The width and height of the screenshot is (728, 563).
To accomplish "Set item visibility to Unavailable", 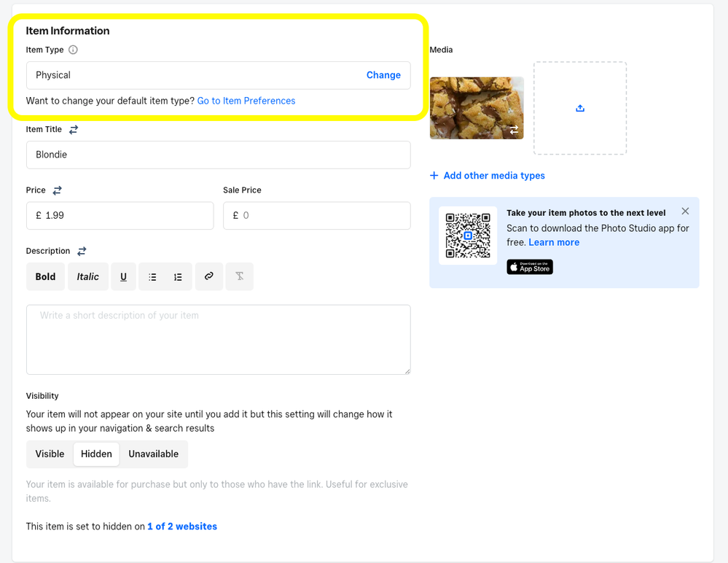I will click(153, 454).
